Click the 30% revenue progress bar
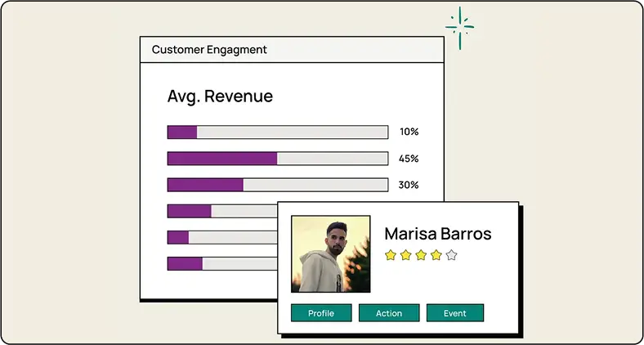The image size is (644, 345). [278, 185]
